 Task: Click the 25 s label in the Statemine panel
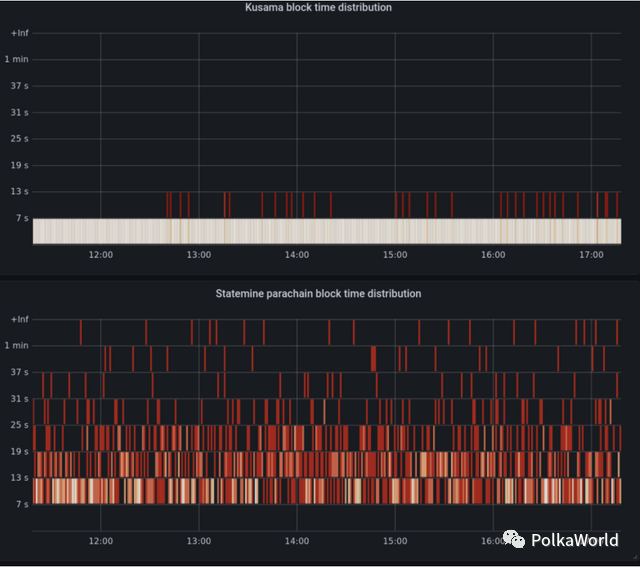(x=20, y=425)
